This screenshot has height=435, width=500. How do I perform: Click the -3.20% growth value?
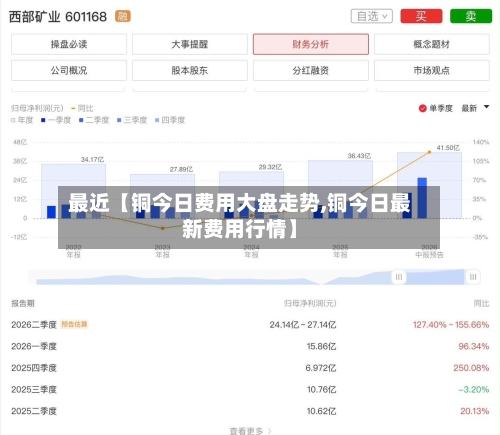pyautogui.click(x=474, y=390)
